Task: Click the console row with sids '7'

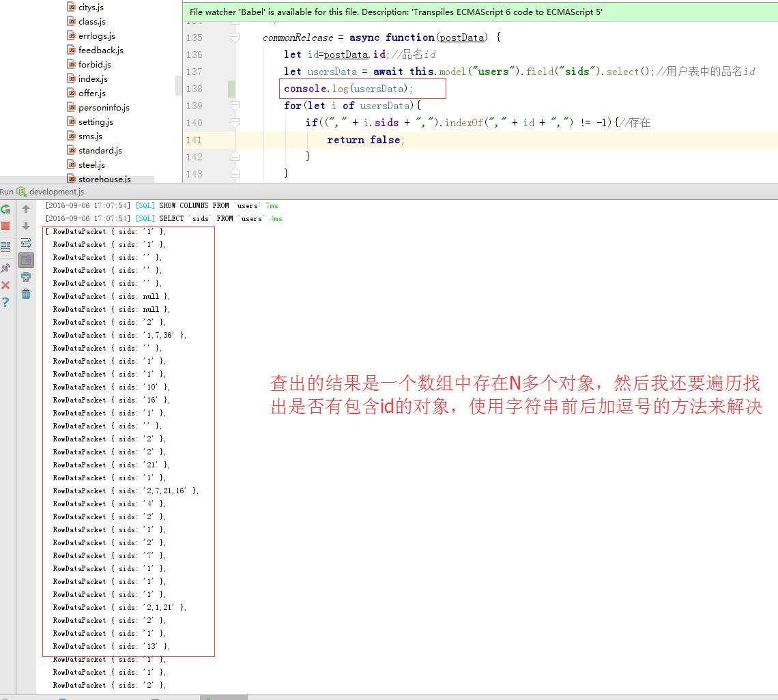Action: (x=109, y=555)
